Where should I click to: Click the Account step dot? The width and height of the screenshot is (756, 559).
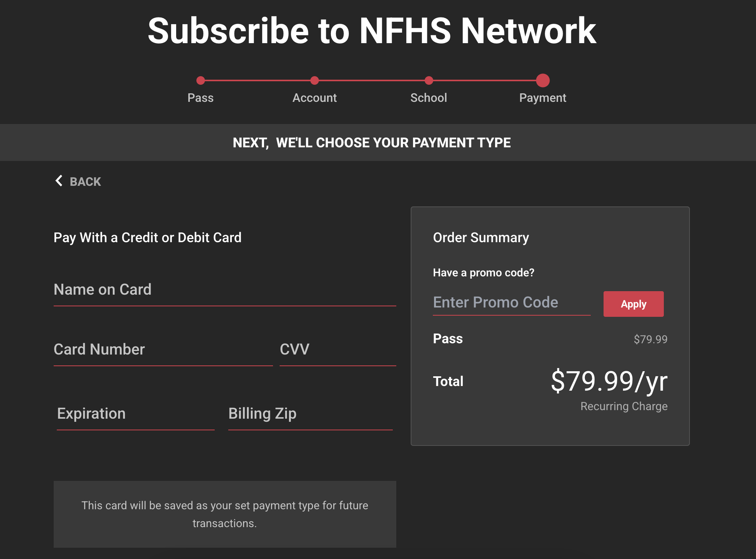pyautogui.click(x=315, y=80)
